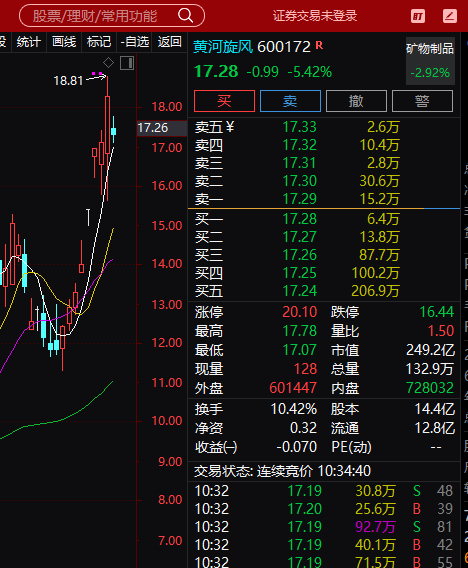
Task: Click the search magnifier icon
Action: click(x=185, y=16)
